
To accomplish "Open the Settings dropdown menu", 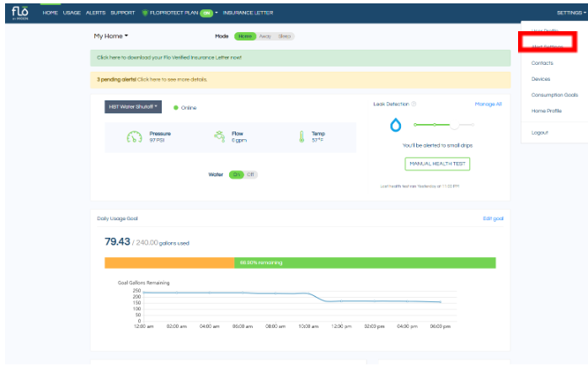I will tap(571, 13).
